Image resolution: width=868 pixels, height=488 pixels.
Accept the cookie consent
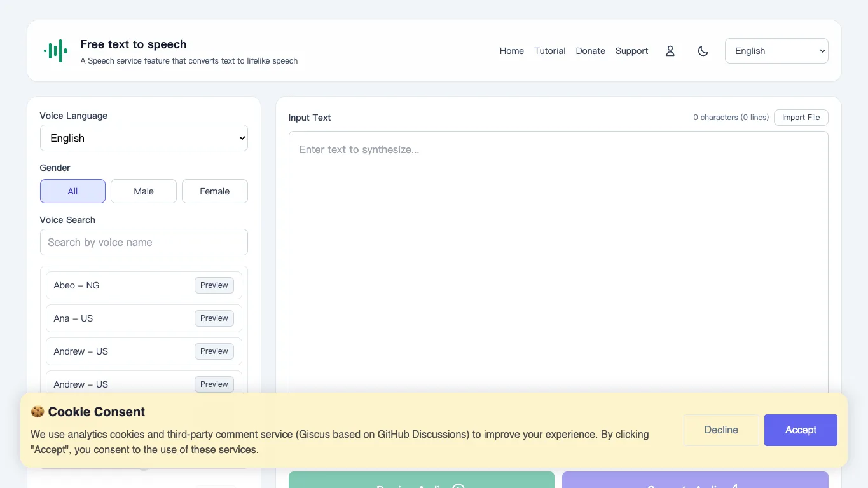tap(801, 430)
